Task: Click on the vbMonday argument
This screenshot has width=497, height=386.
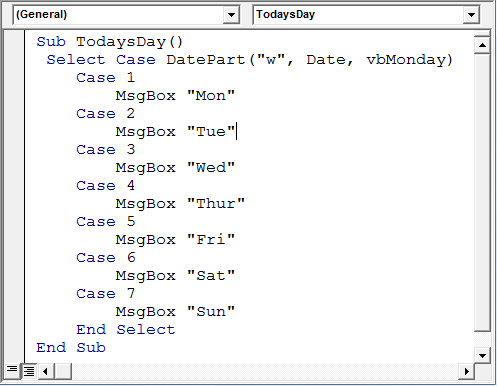Action: pos(409,60)
